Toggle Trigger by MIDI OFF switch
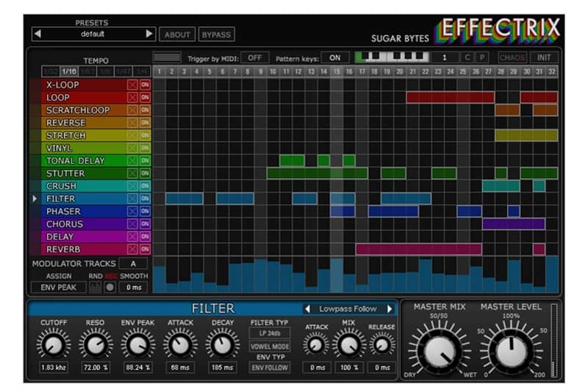Viewport: 588px width, 392px height. [254, 58]
